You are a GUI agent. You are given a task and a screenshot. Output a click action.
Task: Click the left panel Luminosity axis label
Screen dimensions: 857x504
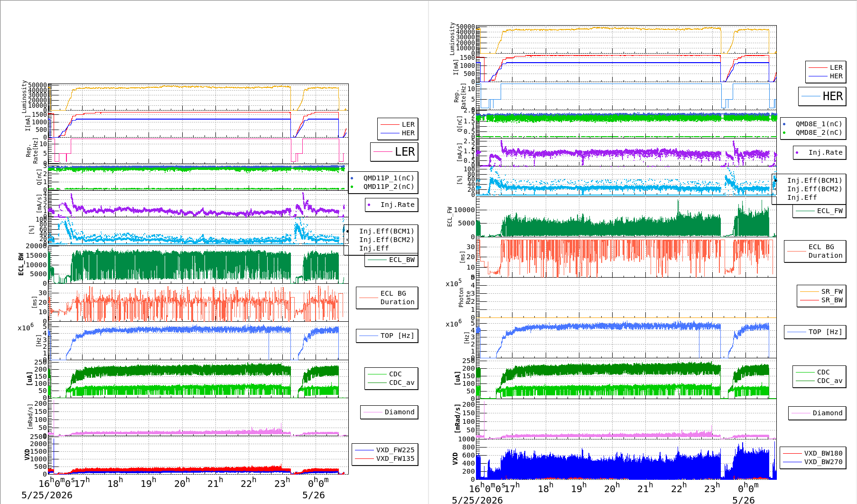(x=24, y=96)
